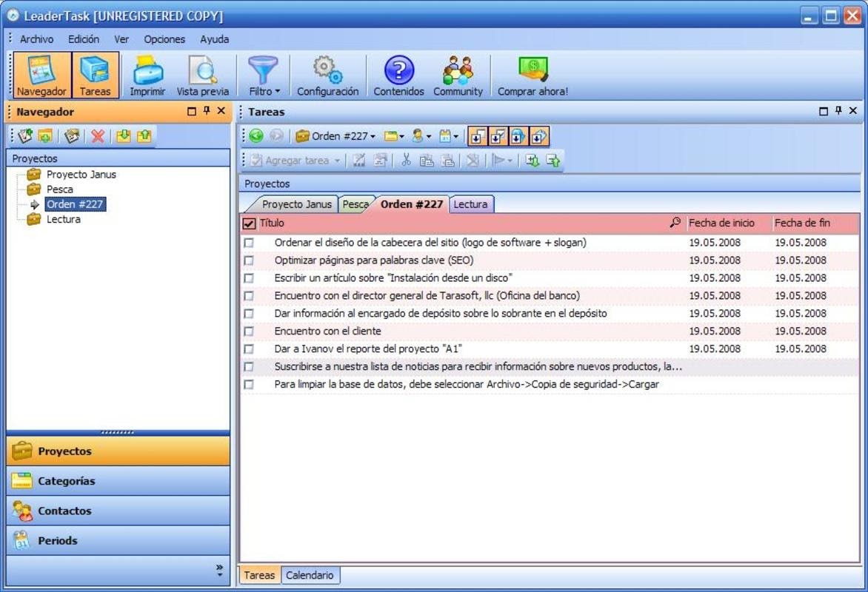Open the Filtro dropdown
Image resolution: width=868 pixels, height=592 pixels.
[264, 75]
